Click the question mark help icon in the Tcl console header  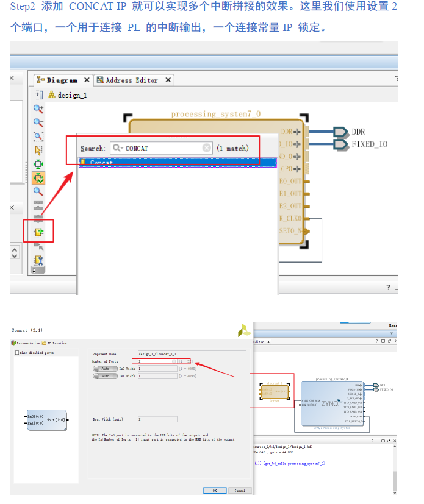click(373, 441)
